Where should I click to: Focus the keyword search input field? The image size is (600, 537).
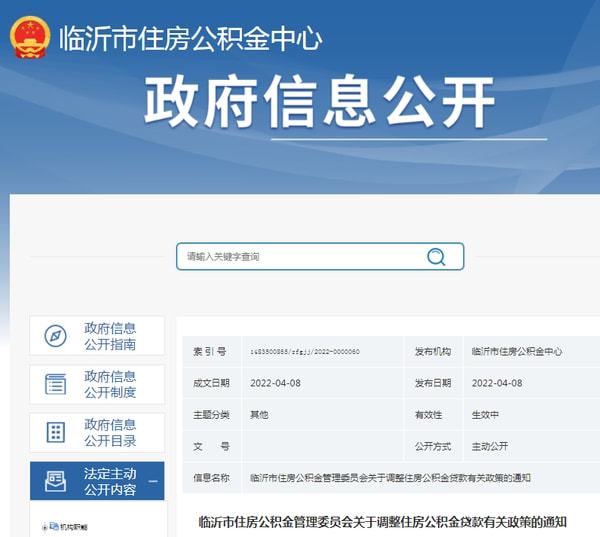(320, 256)
